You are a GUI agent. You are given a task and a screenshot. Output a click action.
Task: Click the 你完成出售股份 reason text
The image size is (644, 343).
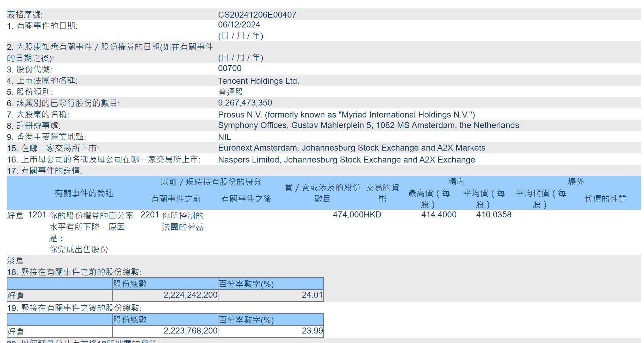pos(79,249)
